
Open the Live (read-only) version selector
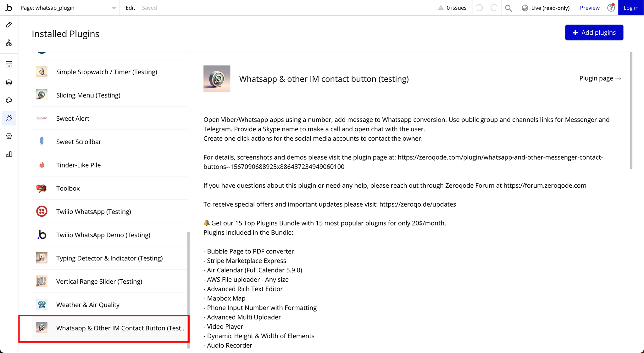(x=546, y=8)
